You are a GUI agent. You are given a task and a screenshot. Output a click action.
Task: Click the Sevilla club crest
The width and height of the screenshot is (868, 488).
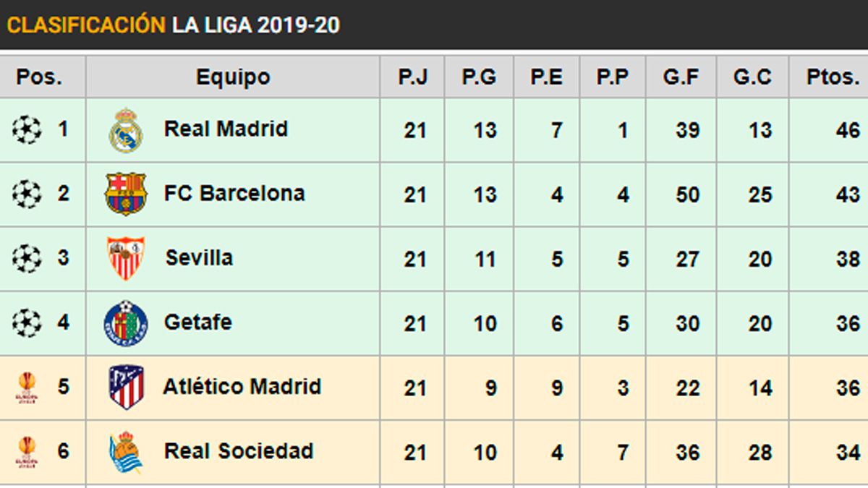click(x=126, y=258)
